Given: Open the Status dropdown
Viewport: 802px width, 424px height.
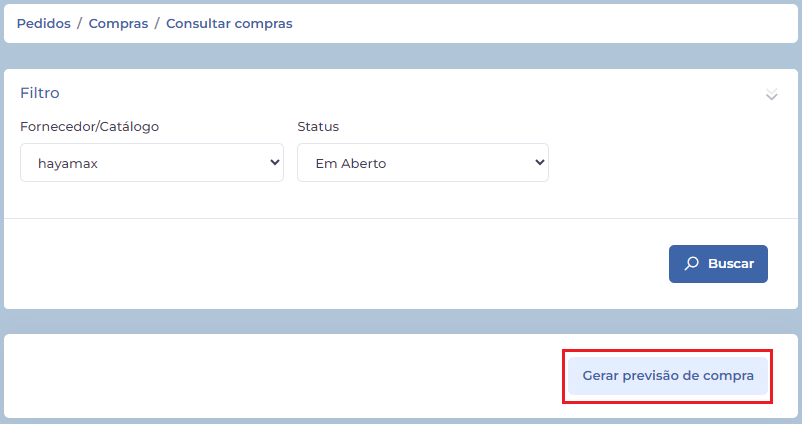Looking at the screenshot, I should tap(422, 162).
